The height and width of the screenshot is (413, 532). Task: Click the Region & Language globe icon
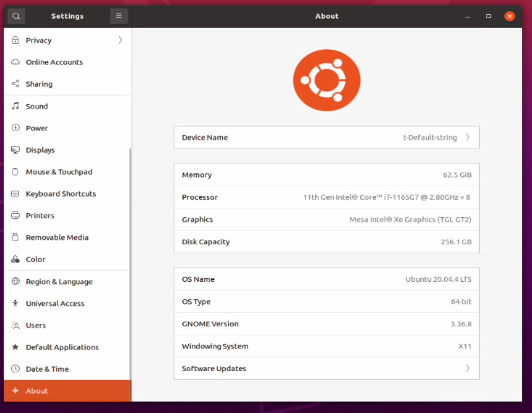pyautogui.click(x=15, y=281)
